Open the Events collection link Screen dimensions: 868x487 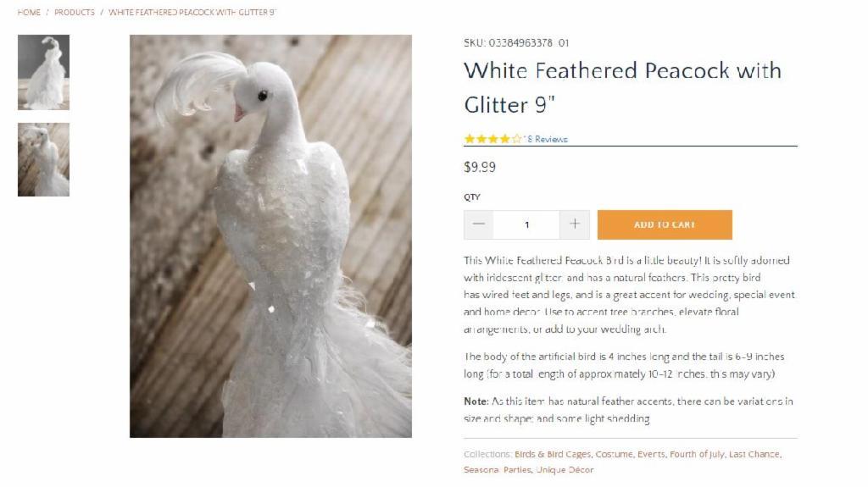pyautogui.click(x=651, y=454)
